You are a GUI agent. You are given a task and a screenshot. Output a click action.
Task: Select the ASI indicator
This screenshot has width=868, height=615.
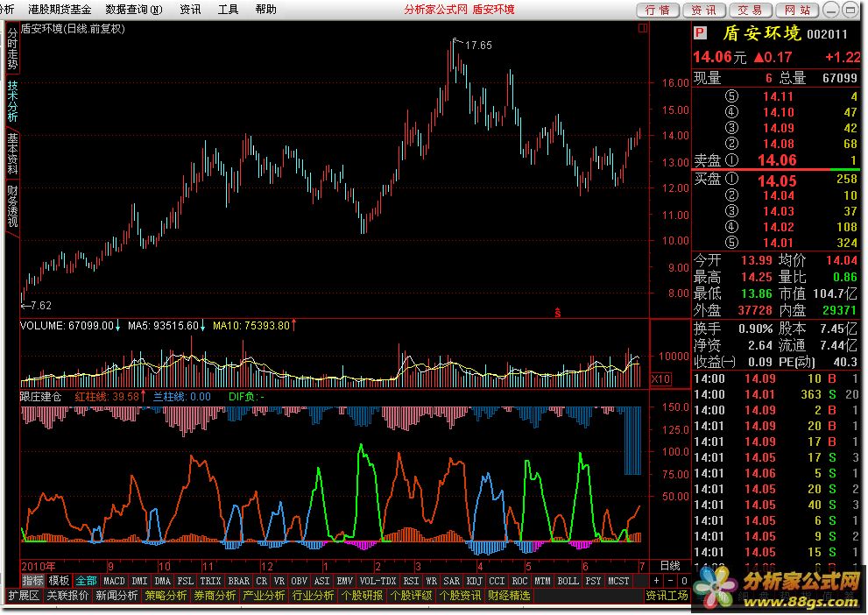[321, 581]
